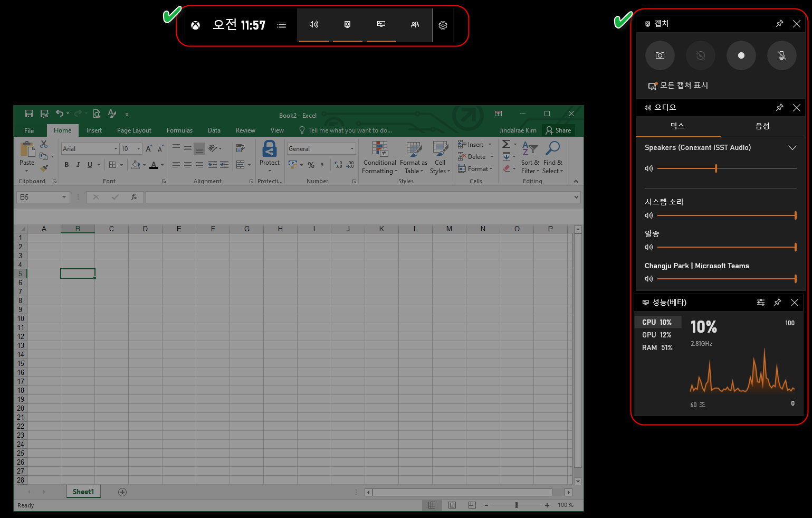Click the Paste button in Excel
The height and width of the screenshot is (518, 812).
[x=27, y=157]
